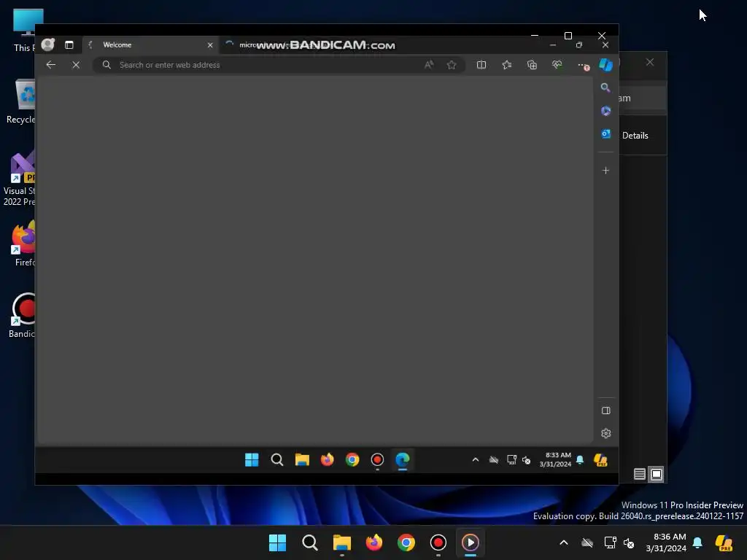Open notifications bell in system tray

click(x=697, y=542)
